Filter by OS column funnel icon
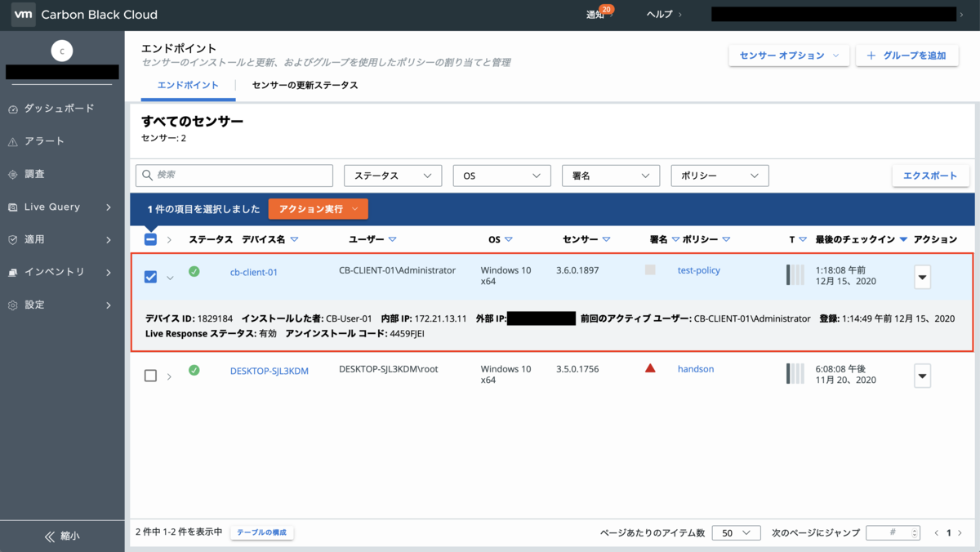This screenshot has width=980, height=552. tap(509, 239)
